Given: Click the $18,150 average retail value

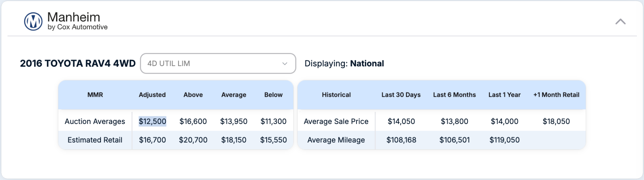Looking at the screenshot, I should point(234,140).
